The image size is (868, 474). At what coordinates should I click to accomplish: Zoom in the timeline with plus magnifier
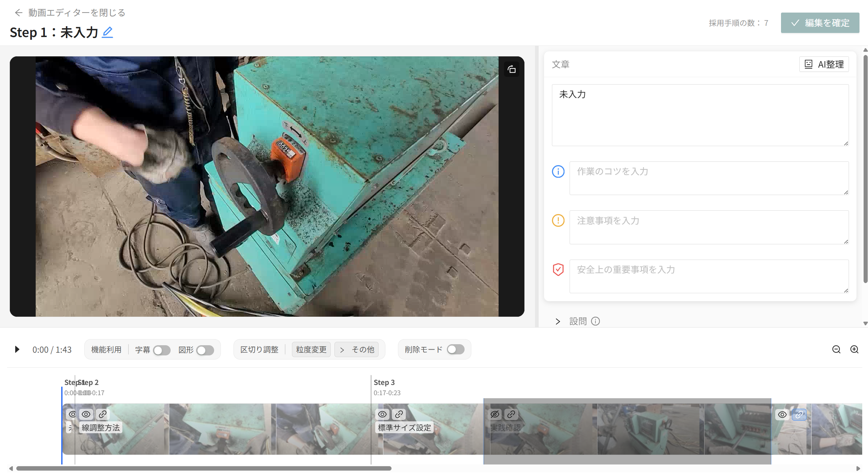[x=854, y=349]
